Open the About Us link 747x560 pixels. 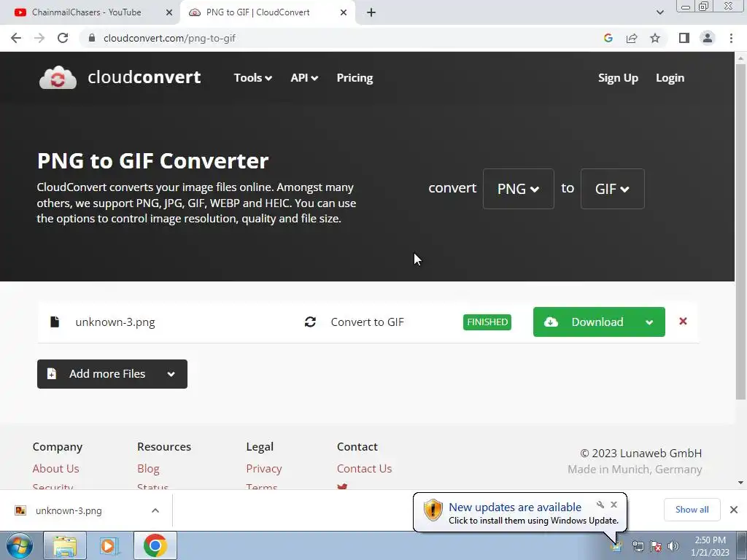point(55,469)
